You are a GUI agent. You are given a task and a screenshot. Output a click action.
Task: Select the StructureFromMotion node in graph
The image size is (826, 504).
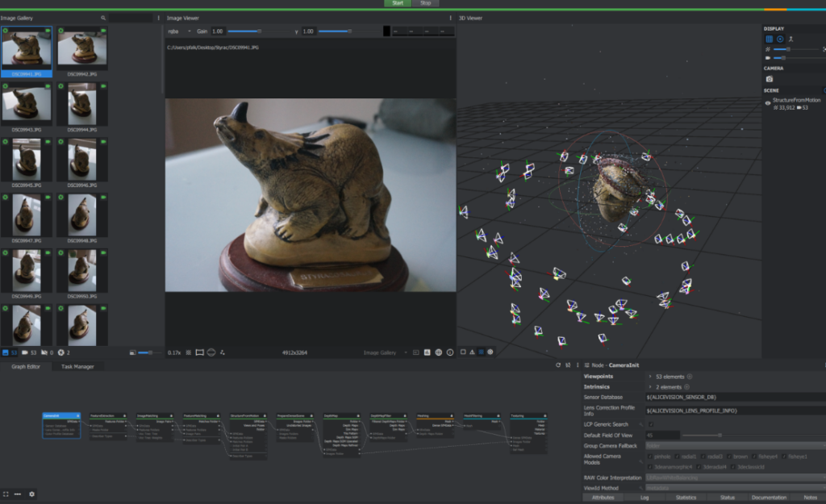pyautogui.click(x=248, y=436)
